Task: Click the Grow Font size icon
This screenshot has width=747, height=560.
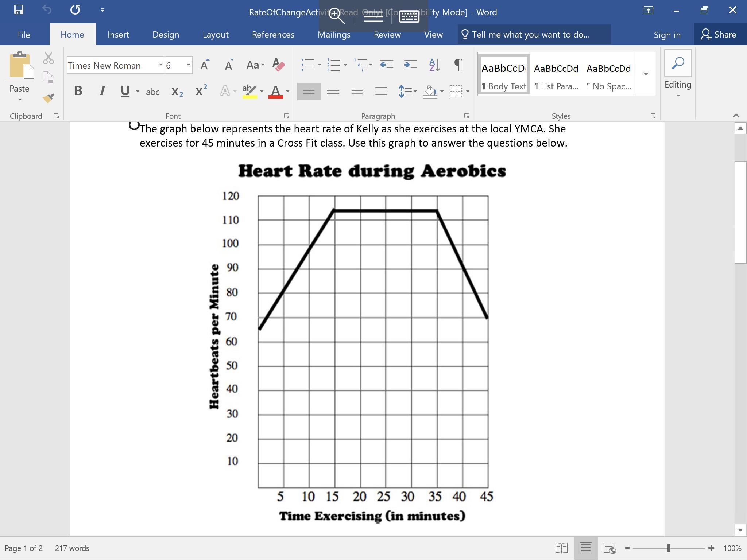Action: [205, 65]
